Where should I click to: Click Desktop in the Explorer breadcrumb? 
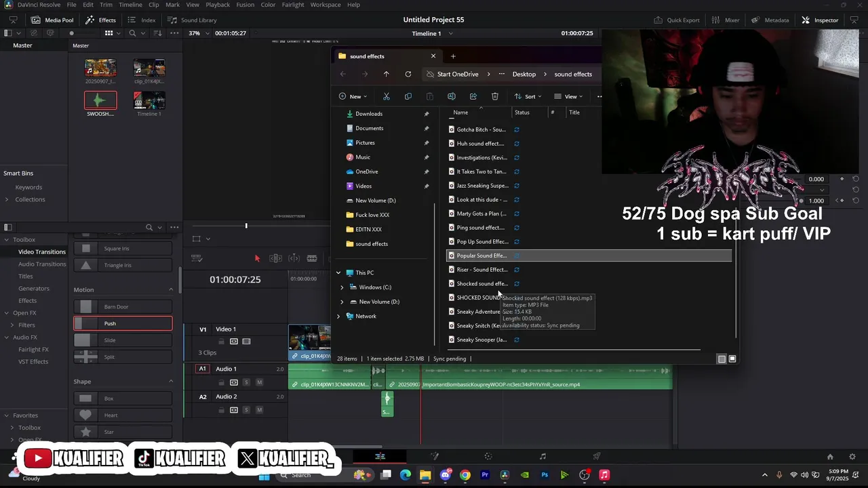click(x=524, y=74)
